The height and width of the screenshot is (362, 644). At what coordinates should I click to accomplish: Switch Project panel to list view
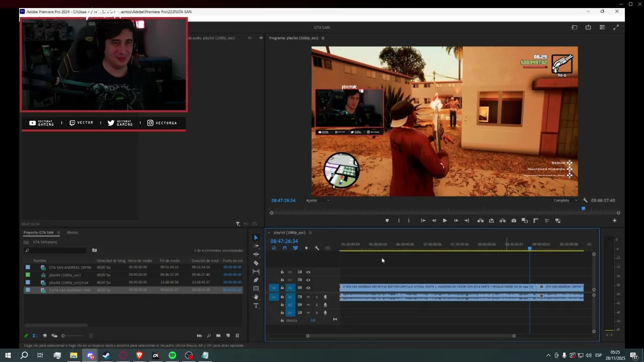(35, 336)
